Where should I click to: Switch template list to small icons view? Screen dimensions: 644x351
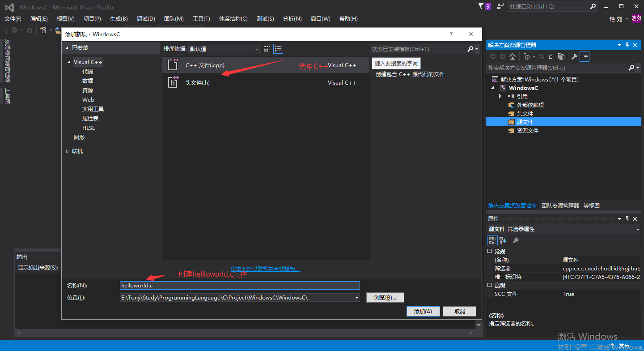pos(267,49)
